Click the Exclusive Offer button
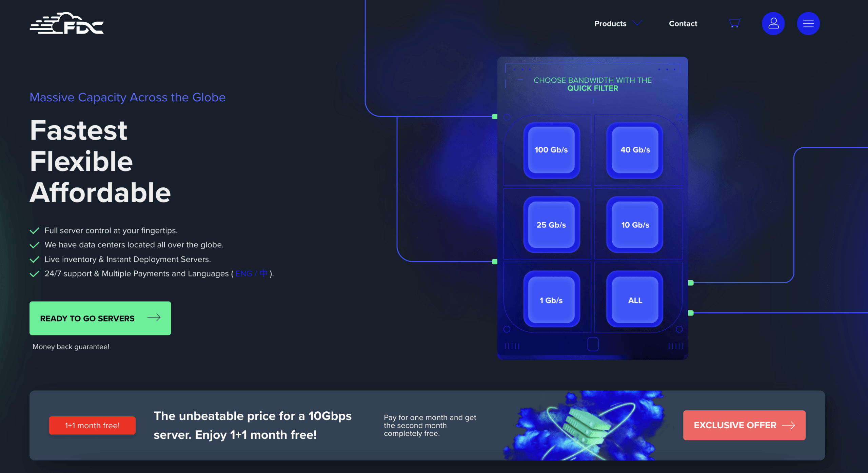The image size is (868, 473). pyautogui.click(x=734, y=425)
